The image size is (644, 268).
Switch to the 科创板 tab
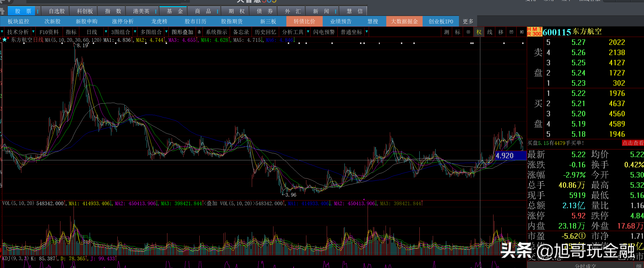coord(85,11)
